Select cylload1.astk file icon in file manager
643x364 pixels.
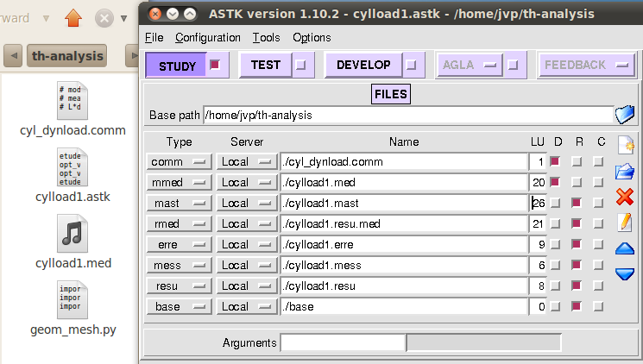point(72,167)
